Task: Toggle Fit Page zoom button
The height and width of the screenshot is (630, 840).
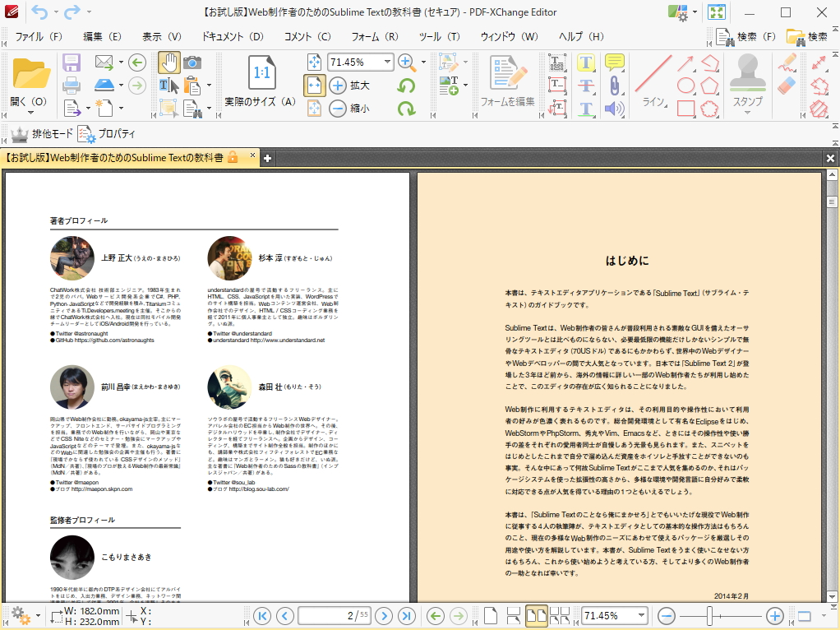Action: click(315, 63)
